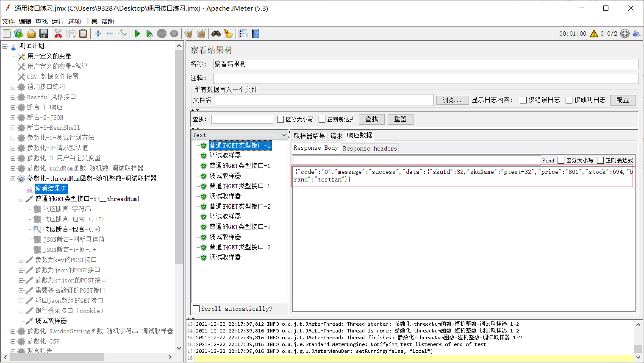Click the feather icon at toolbar right
The height and width of the screenshot is (363, 644).
[636, 34]
